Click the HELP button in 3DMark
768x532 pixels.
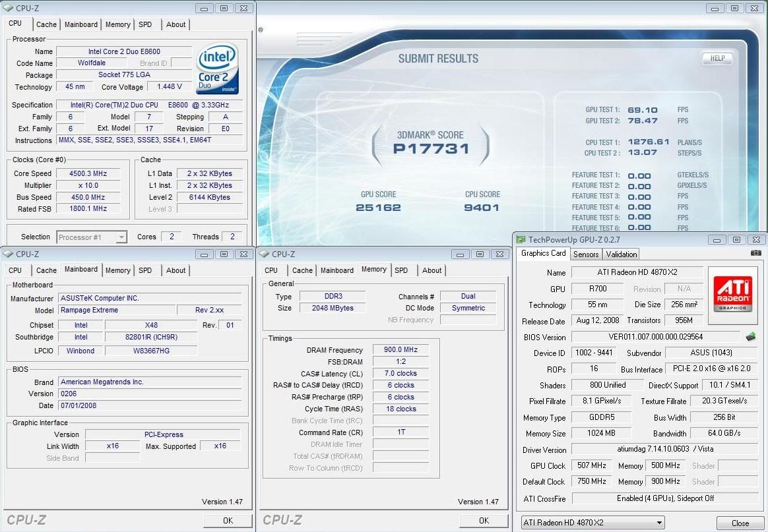click(718, 58)
